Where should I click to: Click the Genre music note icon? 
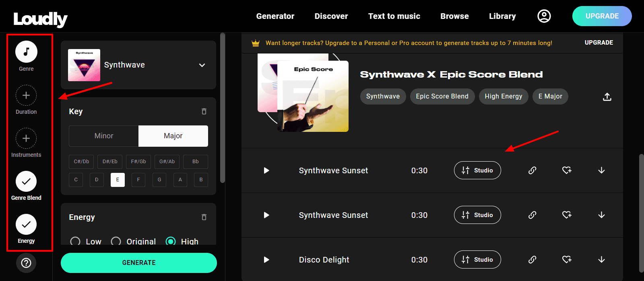26,52
